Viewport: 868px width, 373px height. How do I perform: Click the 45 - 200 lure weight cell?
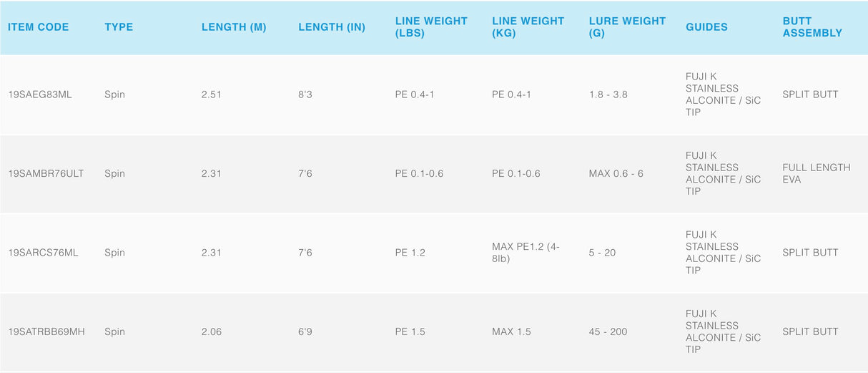607,331
